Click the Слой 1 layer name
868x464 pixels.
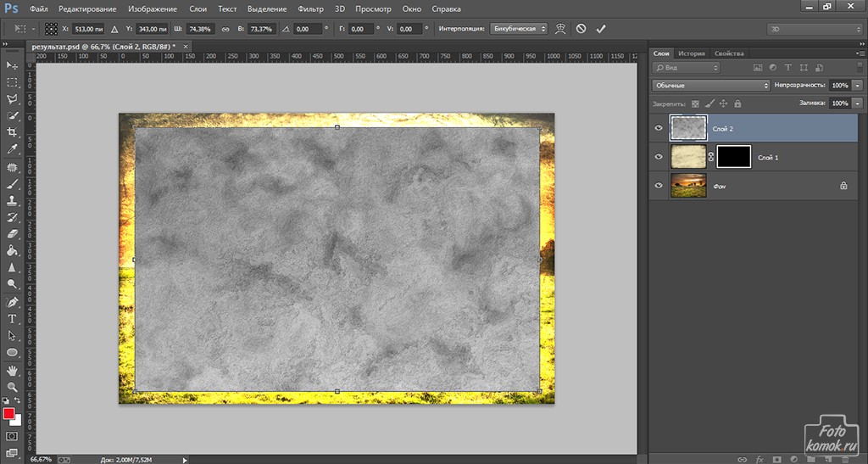(x=768, y=157)
